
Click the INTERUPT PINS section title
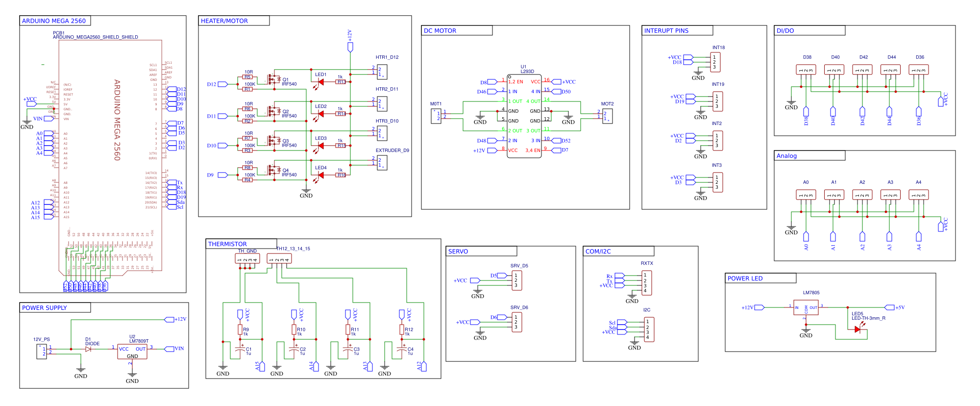pyautogui.click(x=666, y=30)
